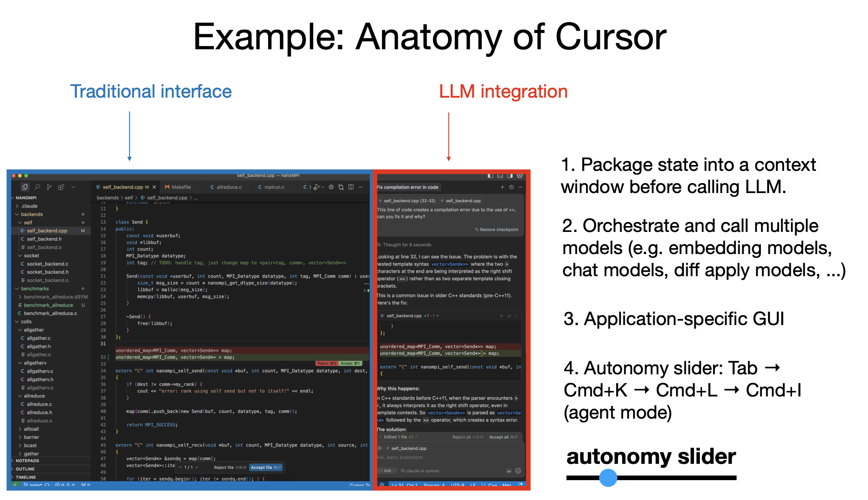The image size is (868, 500).
Task: Open claude-4-sonnet model dropdown
Action: 421,471
